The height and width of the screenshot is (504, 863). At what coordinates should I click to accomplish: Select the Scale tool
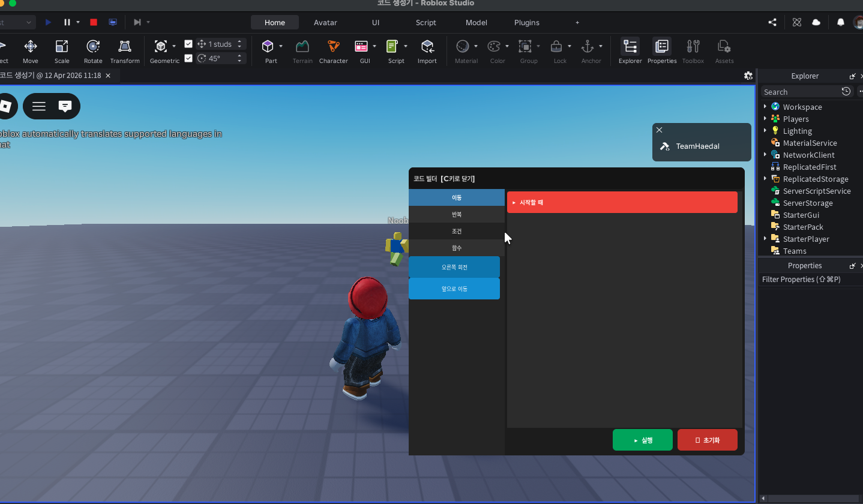pos(62,52)
